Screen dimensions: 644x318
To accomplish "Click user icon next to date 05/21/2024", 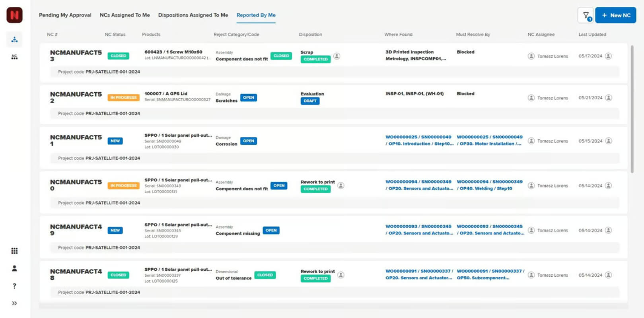I will (x=608, y=98).
